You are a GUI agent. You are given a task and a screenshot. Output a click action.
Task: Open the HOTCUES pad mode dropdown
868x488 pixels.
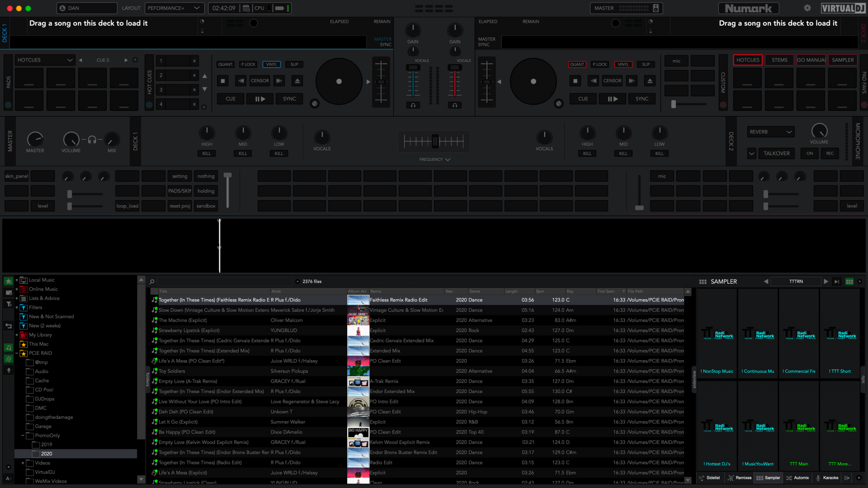pyautogui.click(x=44, y=60)
